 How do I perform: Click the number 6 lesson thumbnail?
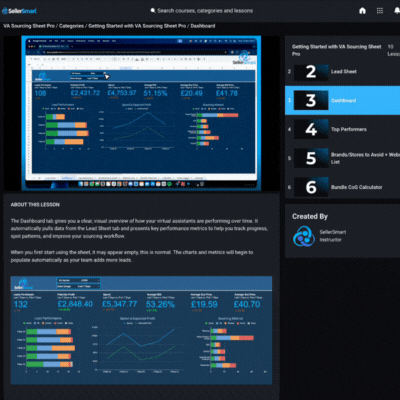click(311, 187)
